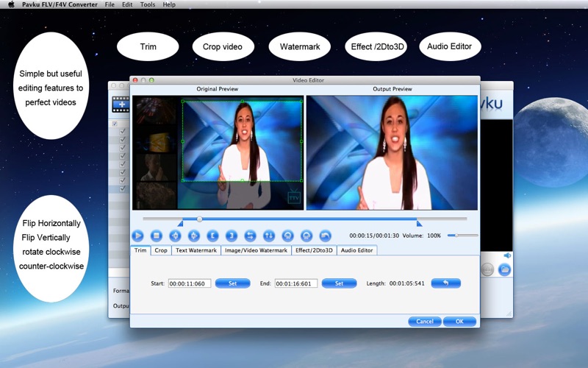Click top-center green crop handle

tap(243, 101)
